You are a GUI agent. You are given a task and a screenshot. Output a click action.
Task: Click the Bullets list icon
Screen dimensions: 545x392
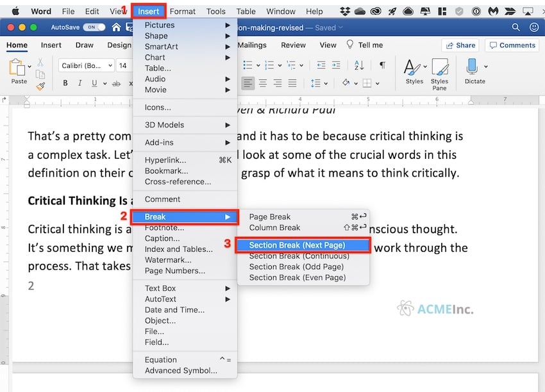tap(248, 65)
